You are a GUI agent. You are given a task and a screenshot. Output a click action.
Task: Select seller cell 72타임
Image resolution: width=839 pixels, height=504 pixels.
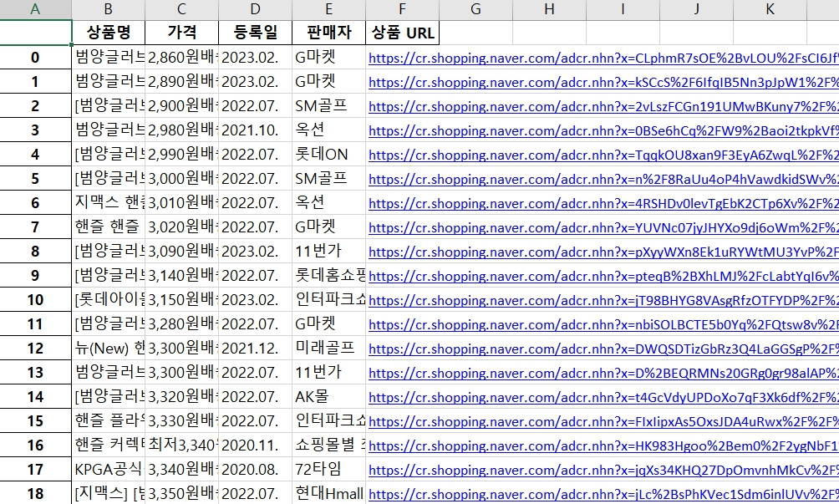[328, 469]
